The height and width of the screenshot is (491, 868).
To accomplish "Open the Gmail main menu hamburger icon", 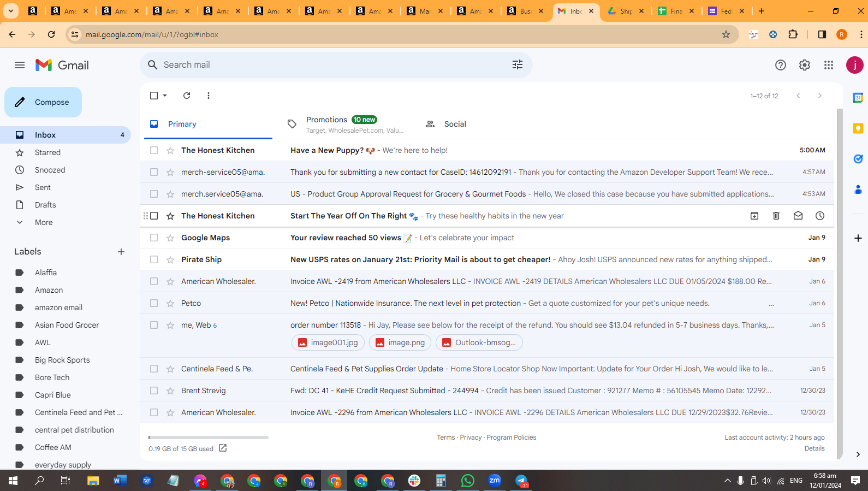I will pos(20,65).
